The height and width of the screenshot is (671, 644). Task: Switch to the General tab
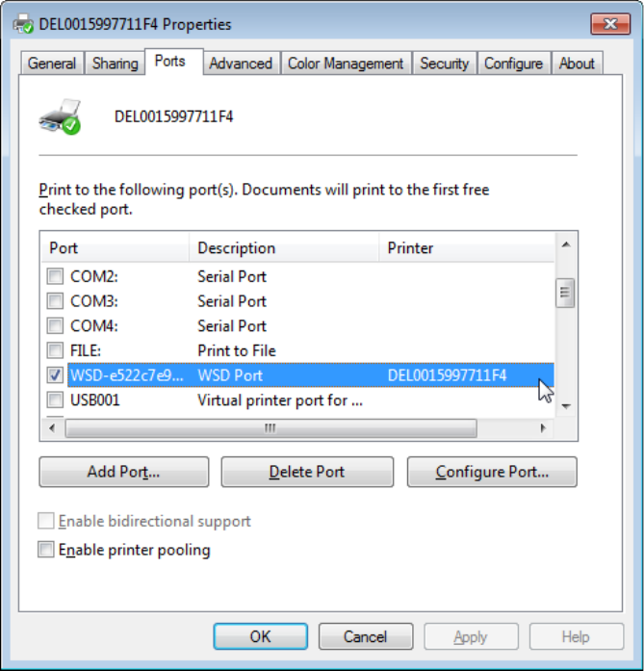52,64
